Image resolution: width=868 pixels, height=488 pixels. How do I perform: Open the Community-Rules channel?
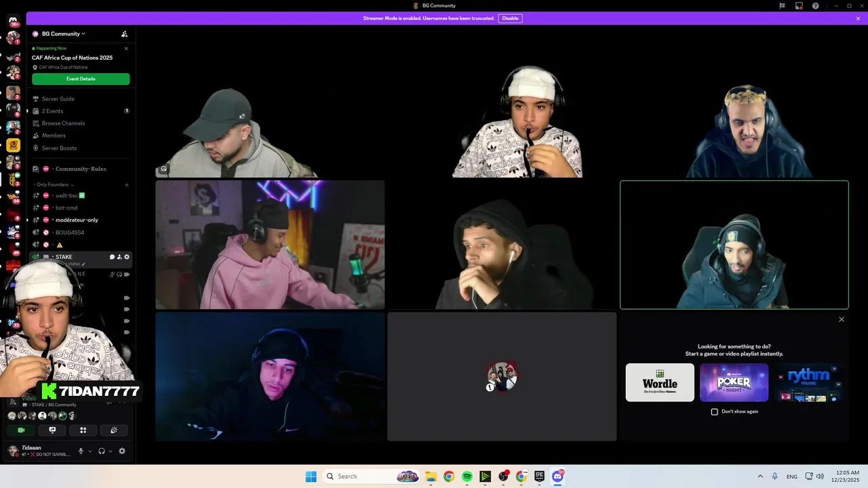tap(81, 169)
